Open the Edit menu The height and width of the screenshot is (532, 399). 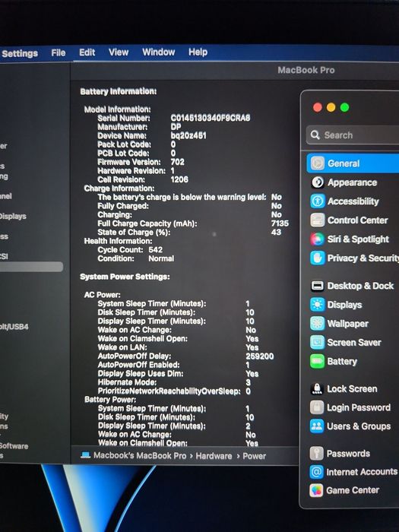pos(87,52)
